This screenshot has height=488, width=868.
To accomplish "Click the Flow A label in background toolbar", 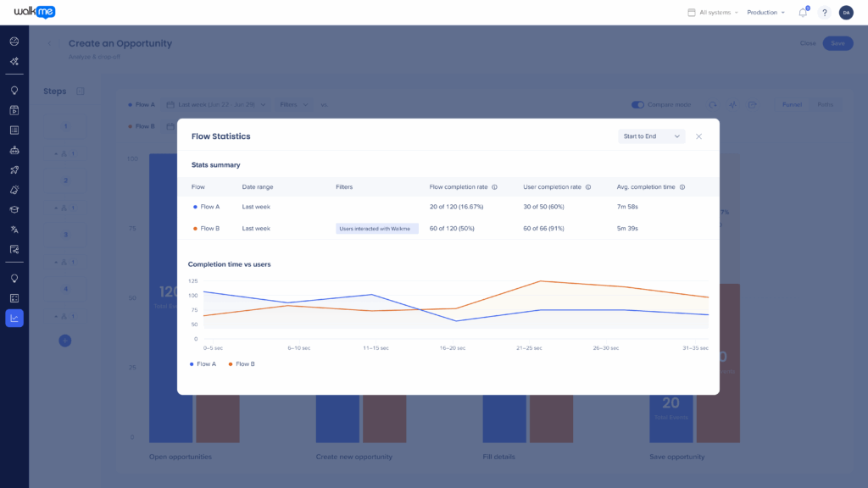I will pos(145,104).
